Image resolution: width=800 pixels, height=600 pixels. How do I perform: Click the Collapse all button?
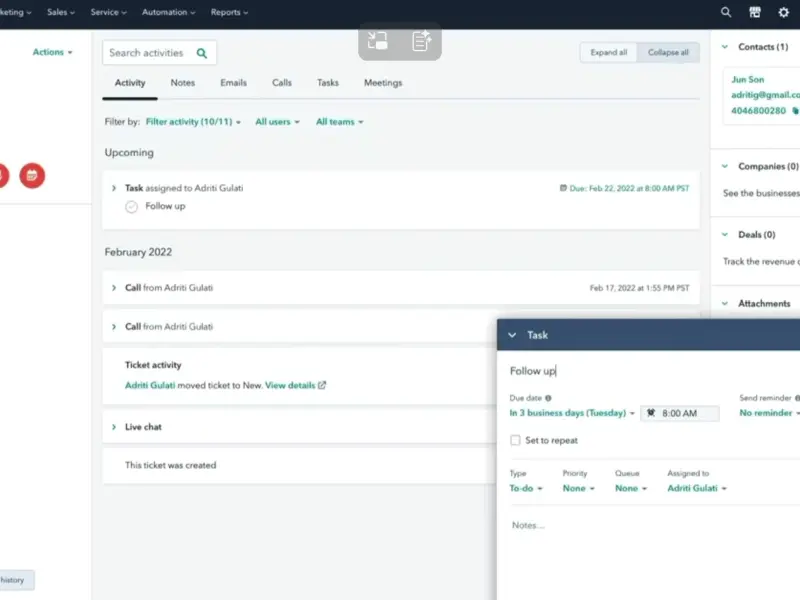[x=667, y=53]
